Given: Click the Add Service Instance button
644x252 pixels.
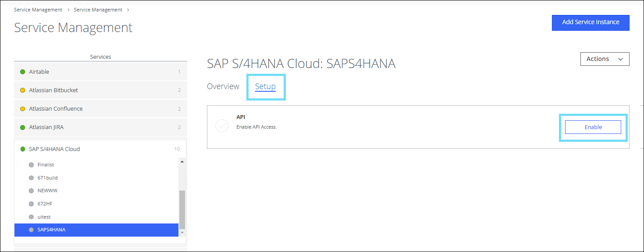Looking at the screenshot, I should [591, 23].
